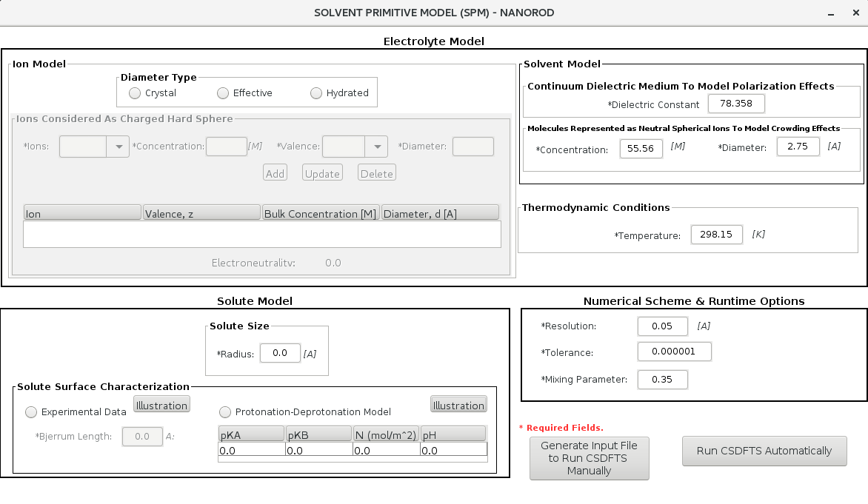Select the Effective diameter type
The width and height of the screenshot is (868, 504).
[223, 93]
